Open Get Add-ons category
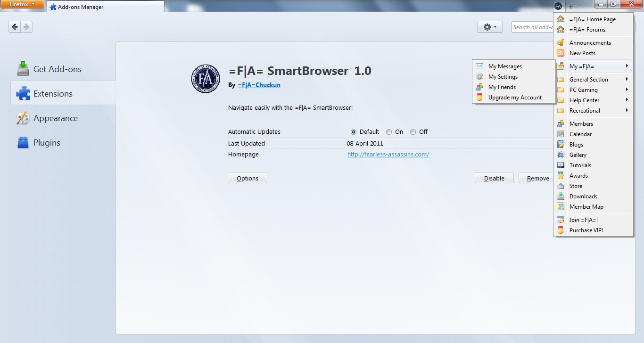This screenshot has height=343, width=644. coord(63,69)
